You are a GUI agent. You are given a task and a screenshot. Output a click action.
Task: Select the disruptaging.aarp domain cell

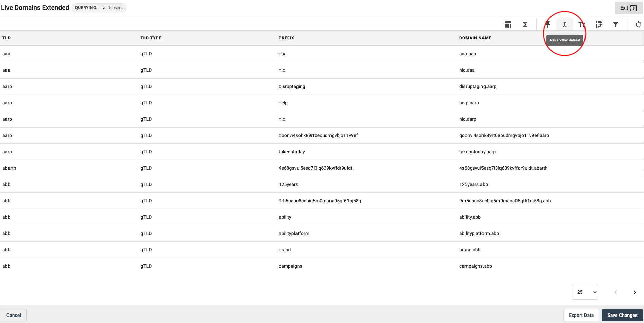pos(478,86)
